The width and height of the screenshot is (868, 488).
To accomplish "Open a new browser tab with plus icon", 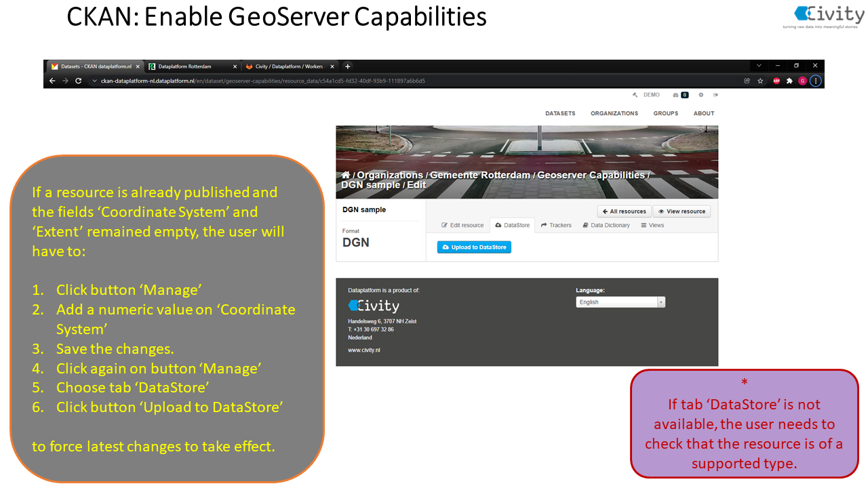I will [348, 66].
